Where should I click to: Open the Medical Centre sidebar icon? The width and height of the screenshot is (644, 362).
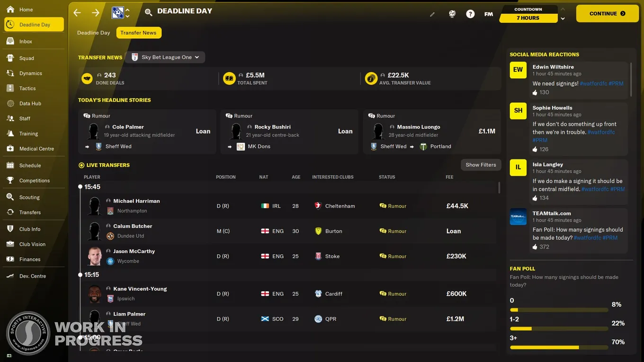pos(10,149)
